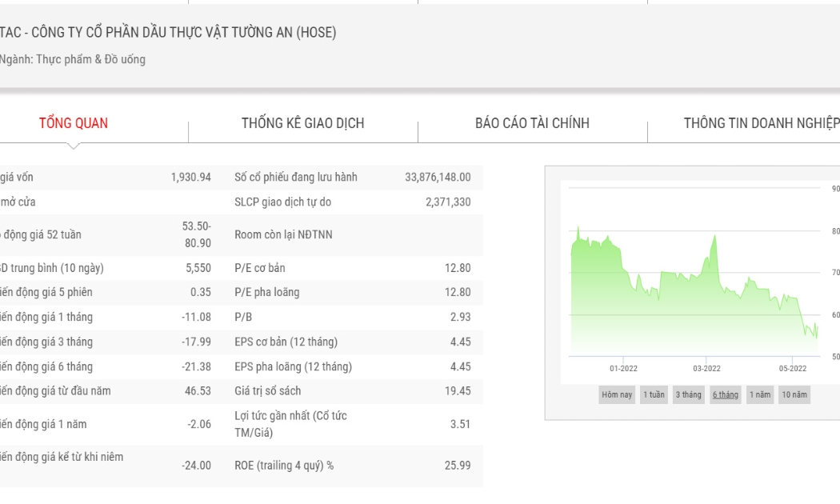Click the ROE value 25.99

[x=458, y=466]
